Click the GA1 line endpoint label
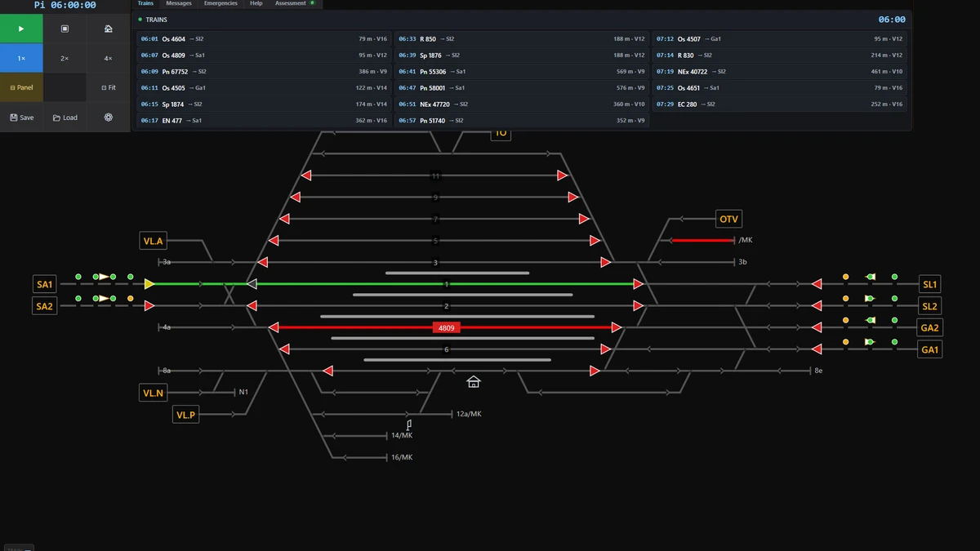Screen dimensions: 980x551 pos(929,349)
